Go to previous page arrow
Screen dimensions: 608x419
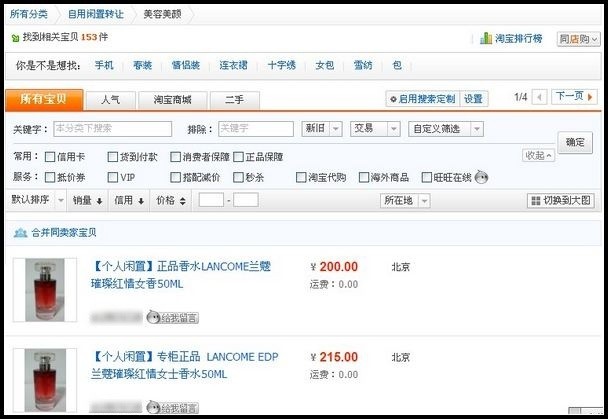click(539, 97)
